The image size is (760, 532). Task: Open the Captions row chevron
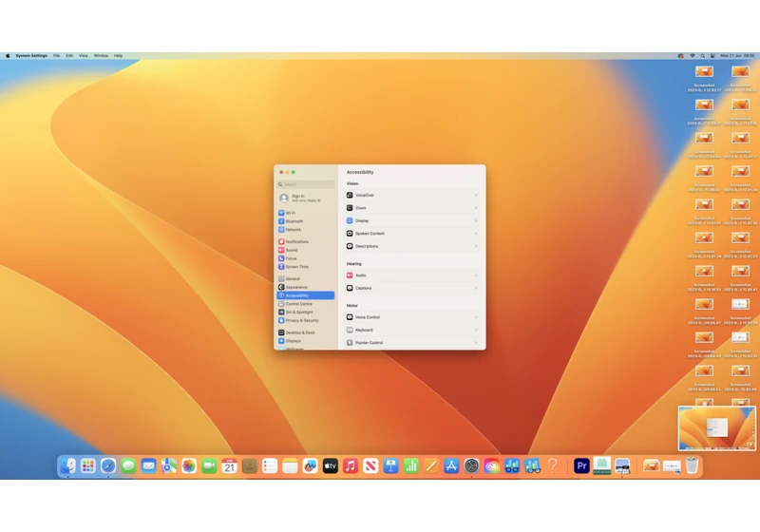click(476, 288)
